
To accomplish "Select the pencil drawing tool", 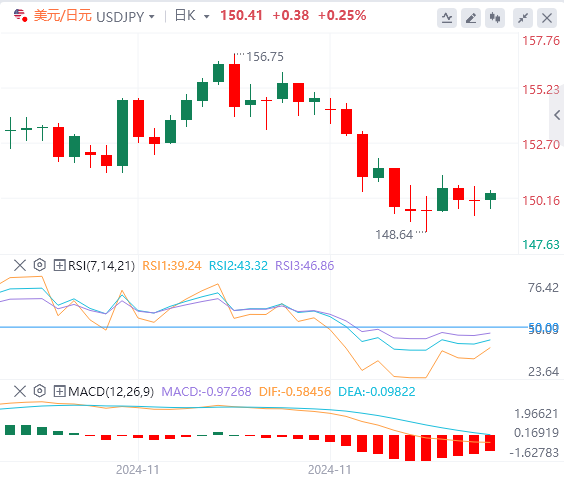I will pos(471,18).
